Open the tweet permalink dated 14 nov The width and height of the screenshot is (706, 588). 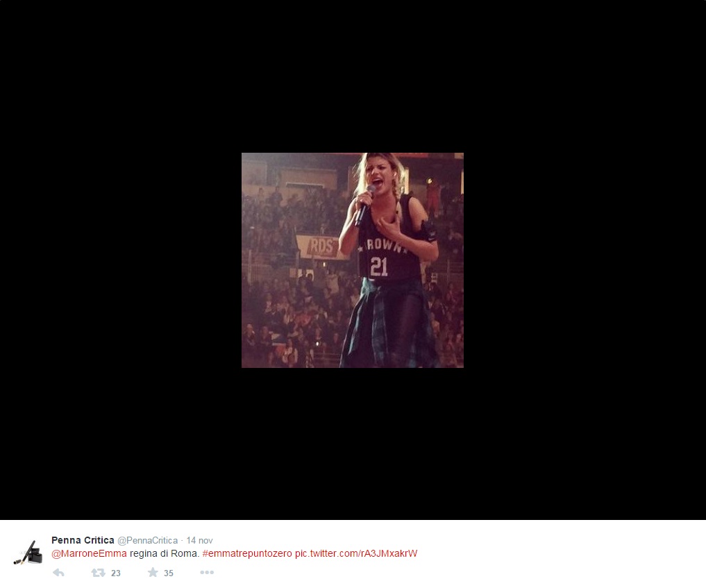click(x=199, y=540)
